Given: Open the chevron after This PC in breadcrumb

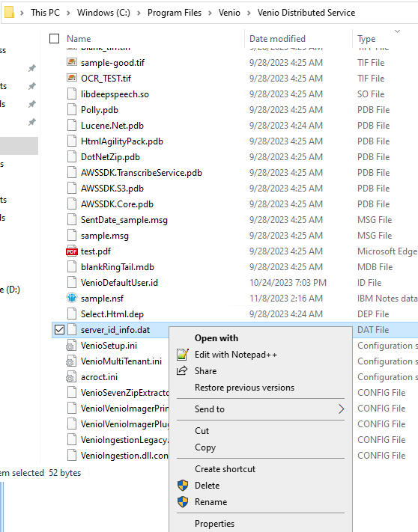Looking at the screenshot, I should tap(68, 13).
